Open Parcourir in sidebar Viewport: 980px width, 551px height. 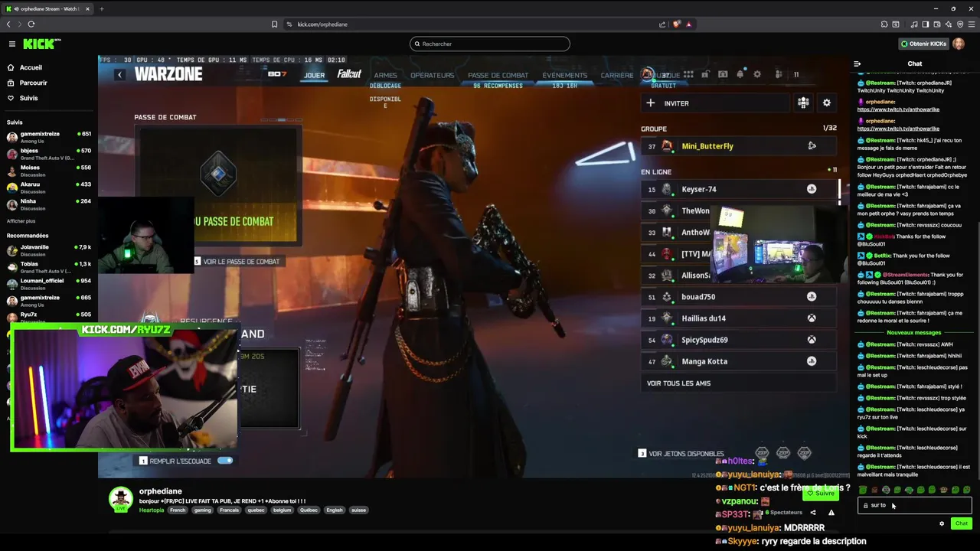[x=33, y=83]
